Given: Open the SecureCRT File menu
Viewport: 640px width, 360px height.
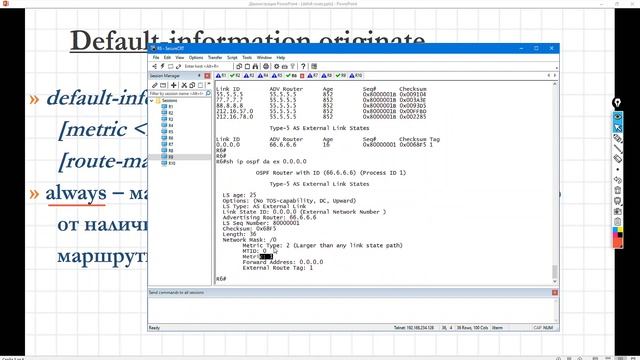Looking at the screenshot, I should pyautogui.click(x=156, y=58).
